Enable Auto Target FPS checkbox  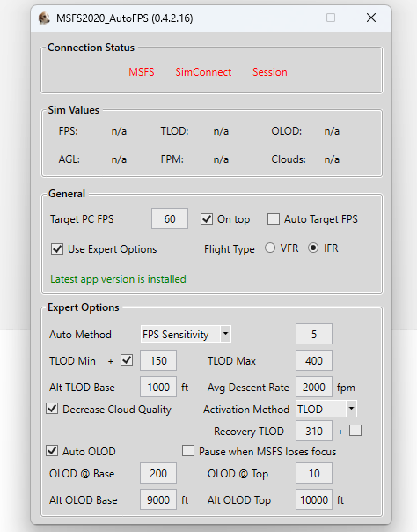click(274, 218)
